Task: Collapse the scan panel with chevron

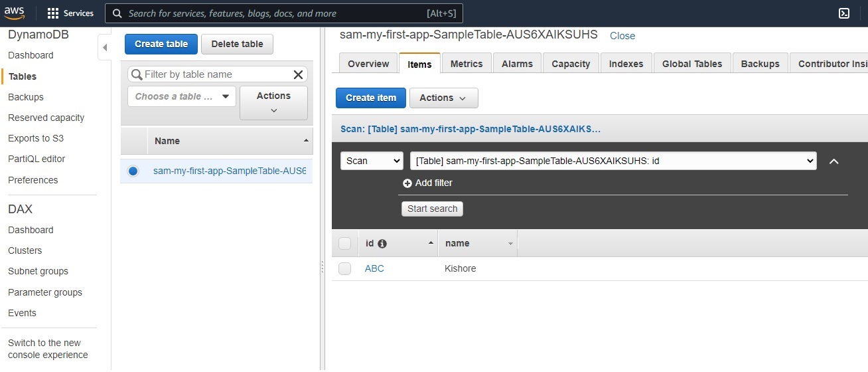Action: pyautogui.click(x=834, y=161)
